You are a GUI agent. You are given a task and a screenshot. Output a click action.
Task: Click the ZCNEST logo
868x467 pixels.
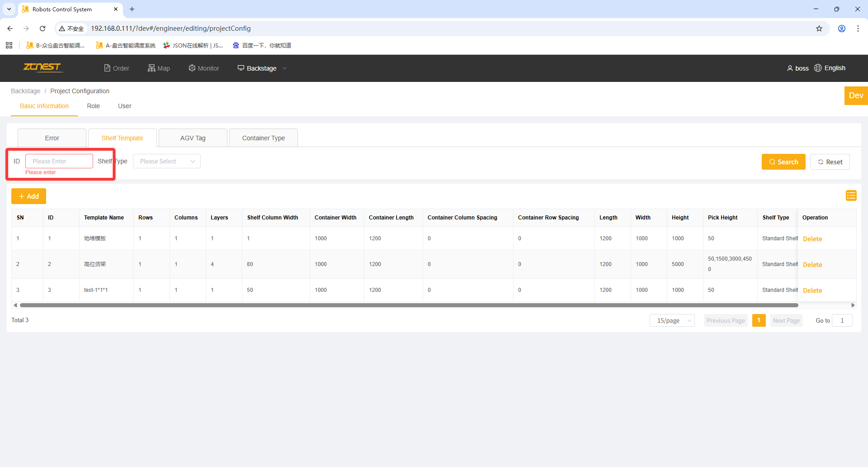(42, 67)
